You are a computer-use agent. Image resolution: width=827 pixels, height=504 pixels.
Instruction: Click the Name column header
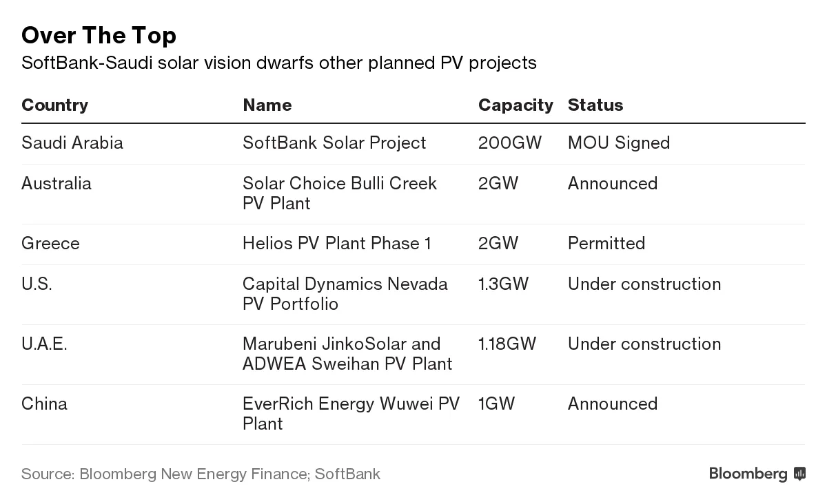click(x=267, y=105)
